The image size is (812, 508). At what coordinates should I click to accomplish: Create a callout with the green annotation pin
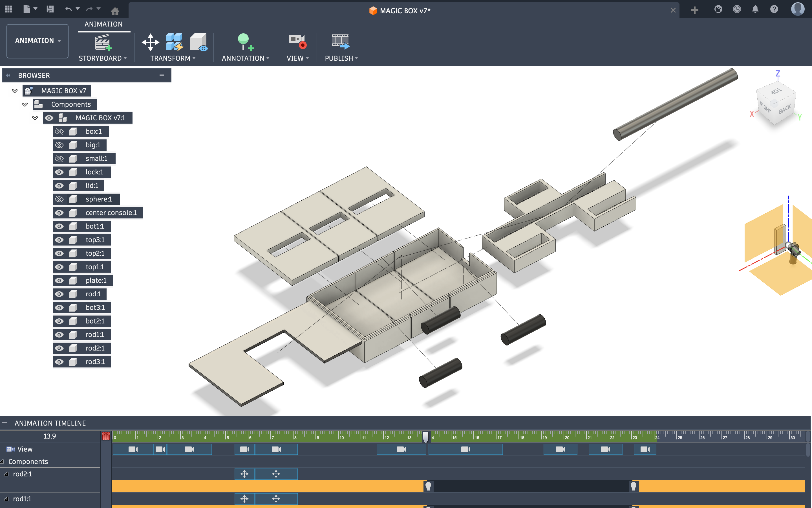click(x=245, y=42)
